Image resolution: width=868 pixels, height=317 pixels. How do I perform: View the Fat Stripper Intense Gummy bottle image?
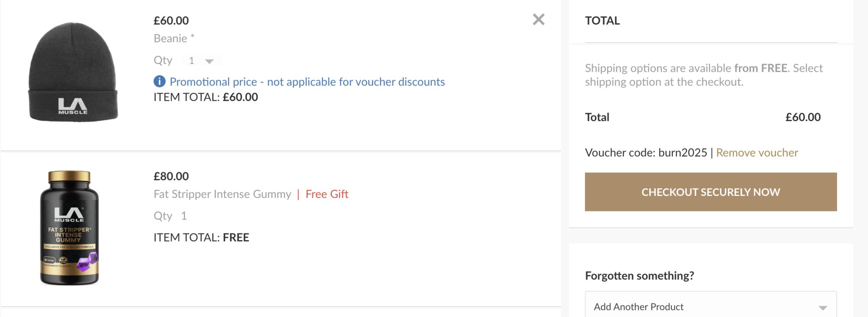(69, 228)
